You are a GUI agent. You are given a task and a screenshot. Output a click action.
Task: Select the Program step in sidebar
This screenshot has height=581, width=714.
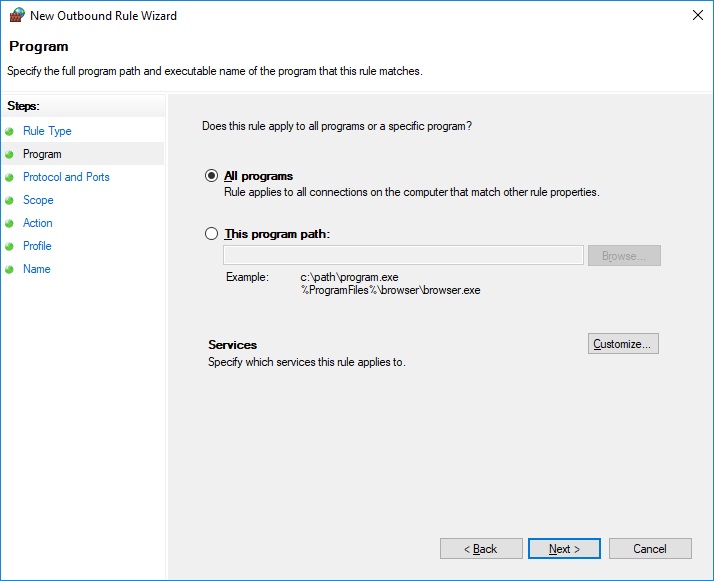point(42,154)
